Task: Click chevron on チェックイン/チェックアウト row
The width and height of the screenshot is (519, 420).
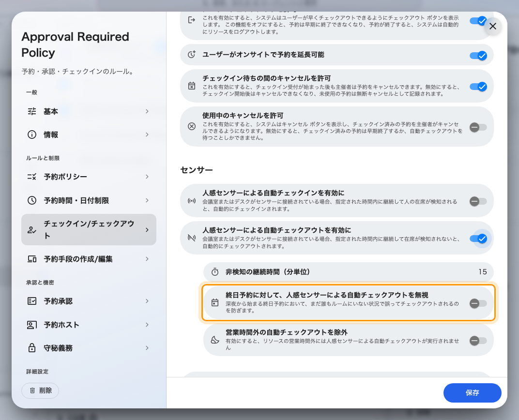Action: click(x=147, y=230)
